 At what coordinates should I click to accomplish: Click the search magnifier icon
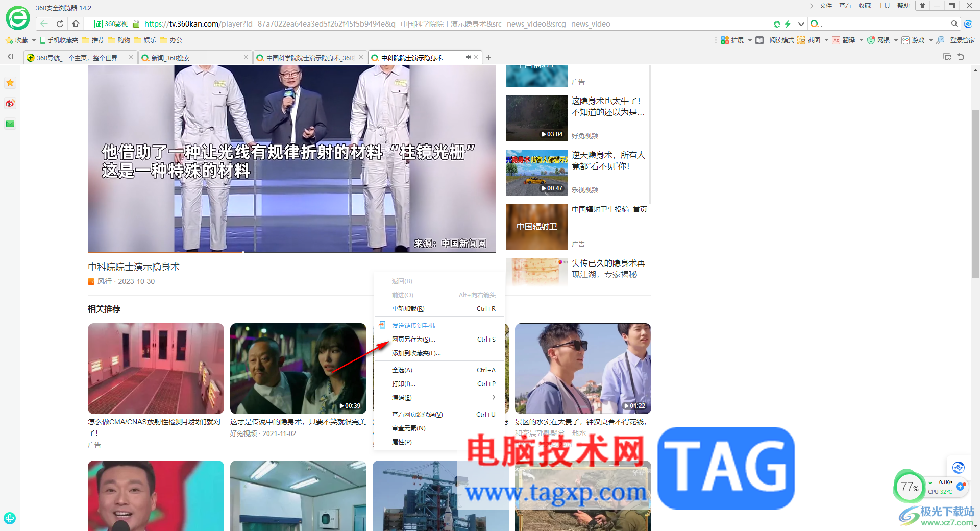point(954,23)
